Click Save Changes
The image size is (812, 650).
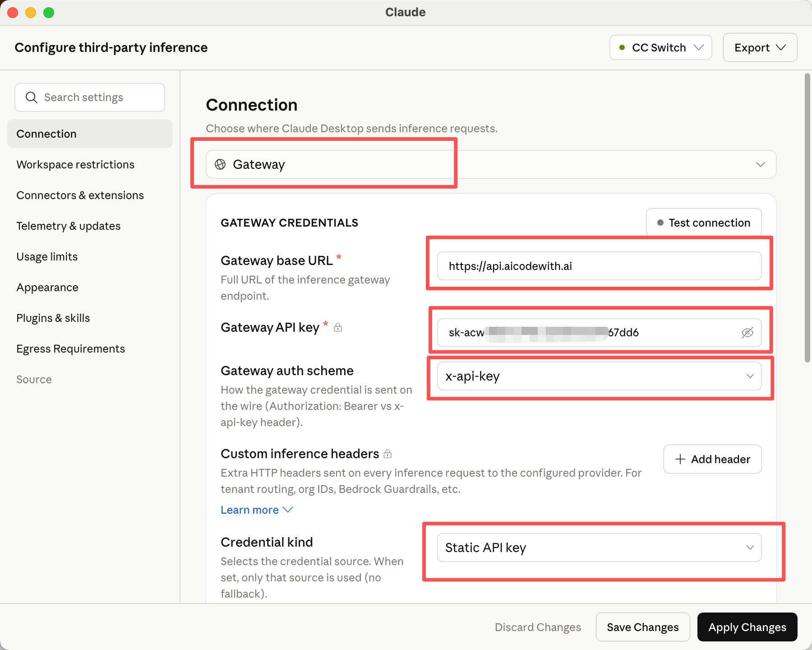click(643, 627)
